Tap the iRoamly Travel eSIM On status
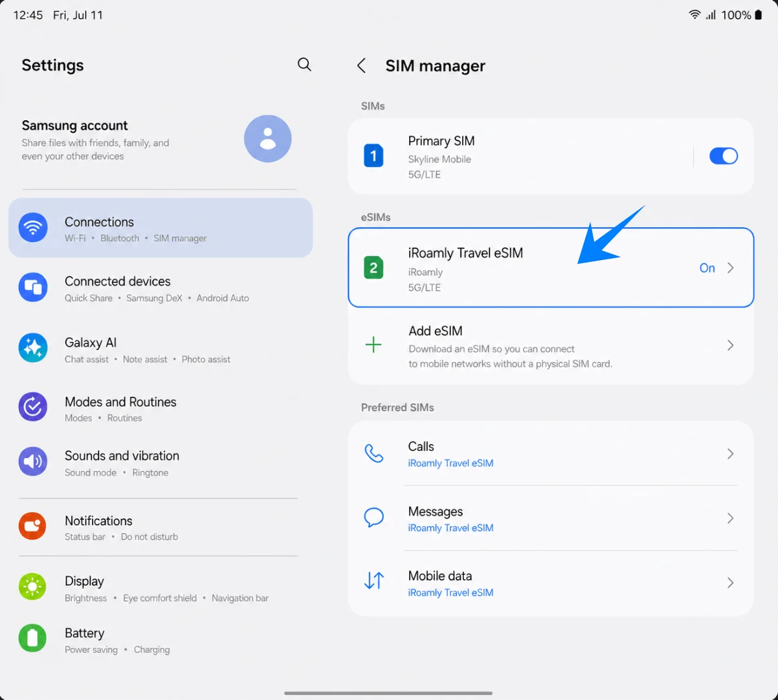 (707, 268)
